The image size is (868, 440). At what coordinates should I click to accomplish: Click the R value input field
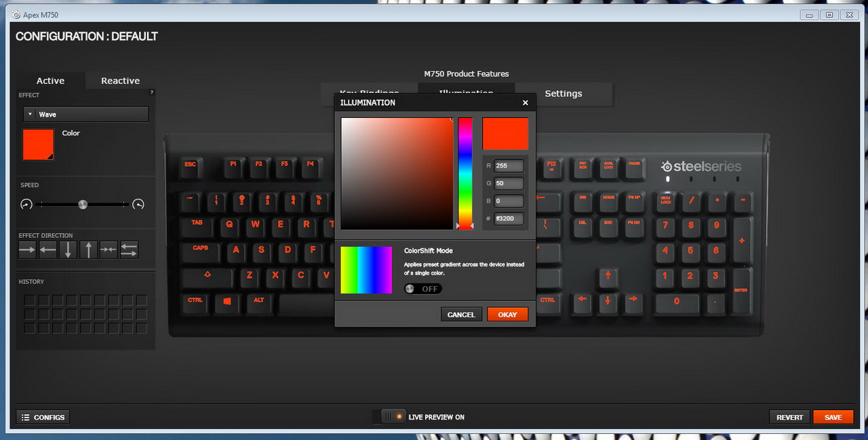coord(509,165)
